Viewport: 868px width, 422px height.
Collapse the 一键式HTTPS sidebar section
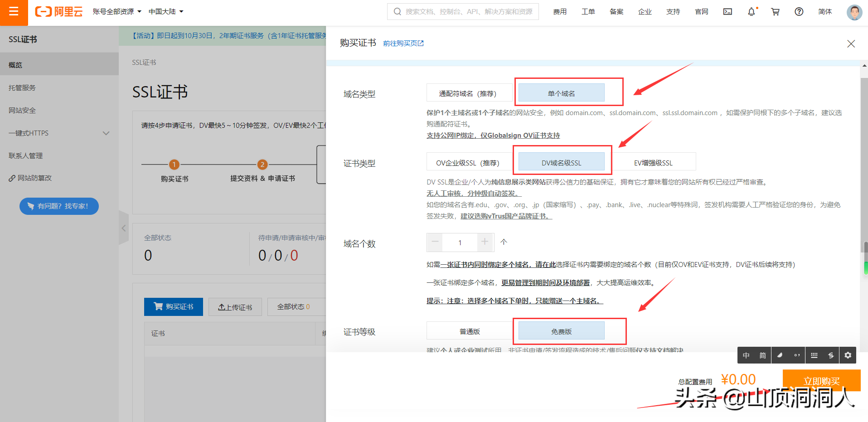pyautogui.click(x=106, y=133)
